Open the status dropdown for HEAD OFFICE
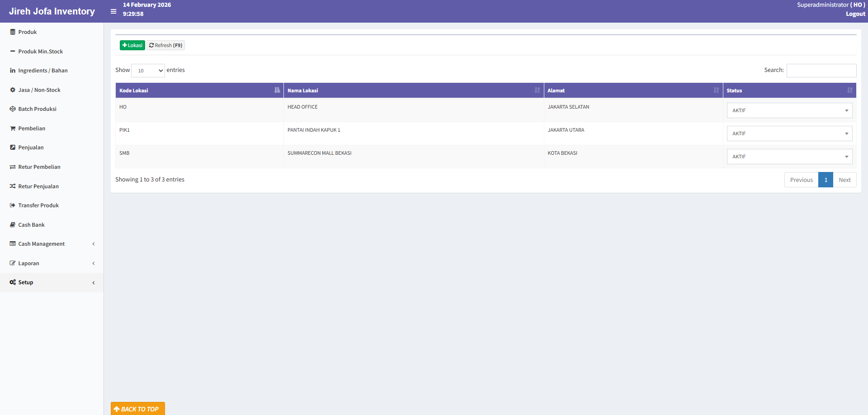 [x=789, y=110]
